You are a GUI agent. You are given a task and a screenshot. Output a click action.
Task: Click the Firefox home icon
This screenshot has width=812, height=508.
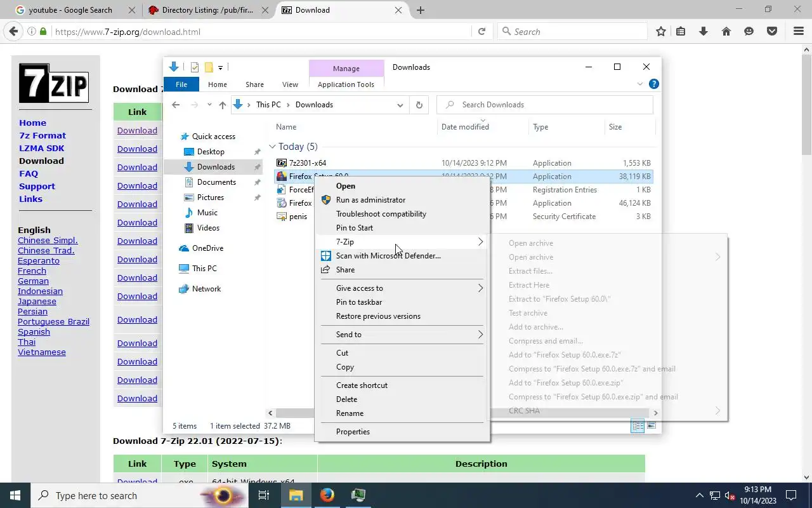tap(726, 31)
